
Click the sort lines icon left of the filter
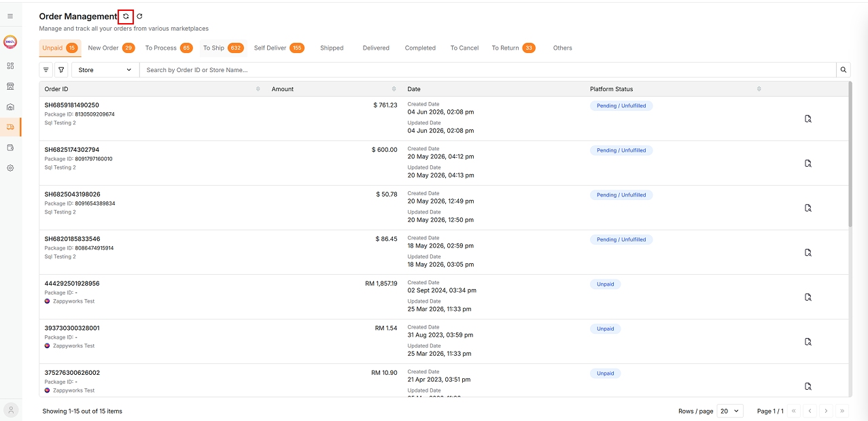coord(46,70)
